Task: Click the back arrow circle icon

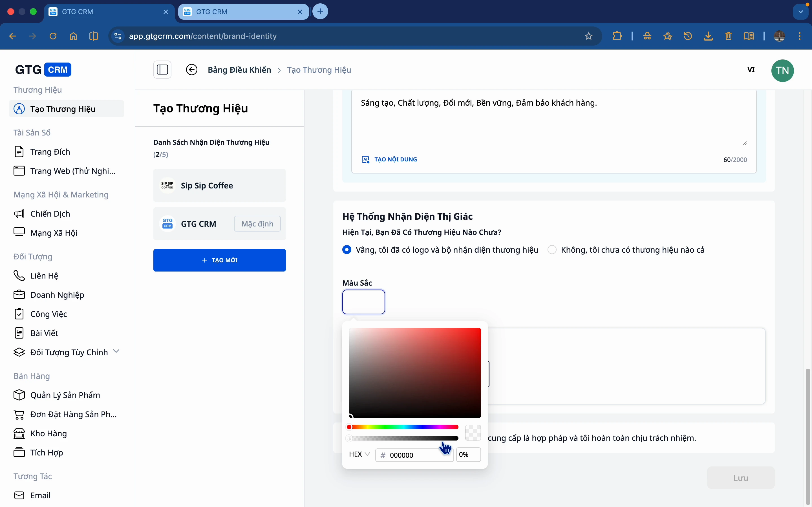Action: click(x=192, y=70)
